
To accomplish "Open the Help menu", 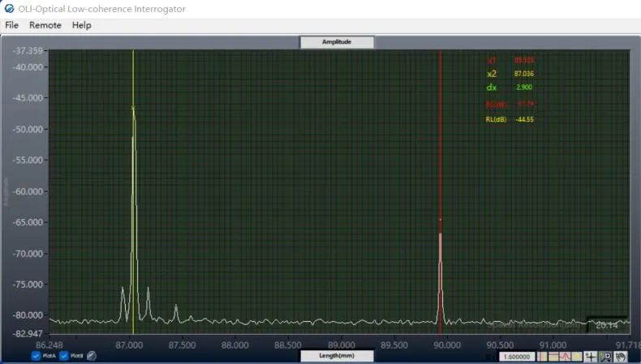I will 81,25.
